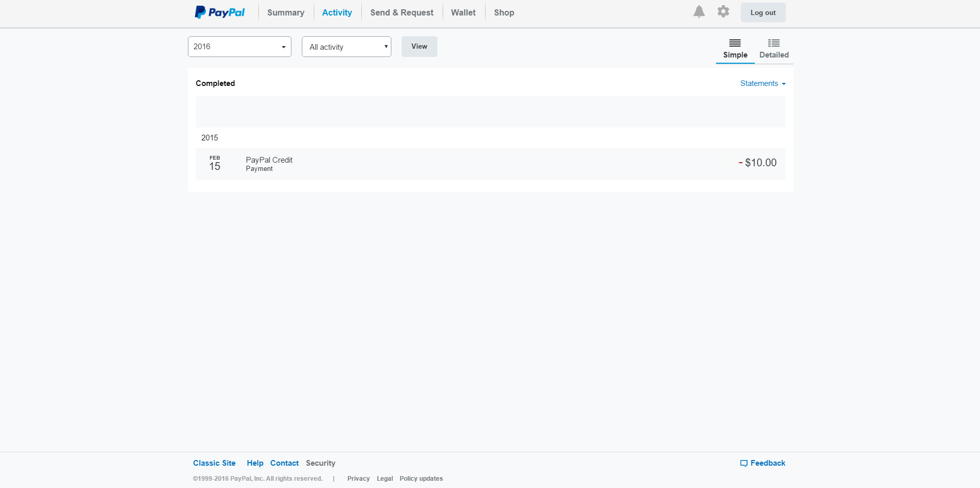980x488 pixels.
Task: Switch to Detailed view
Action: coord(774,49)
